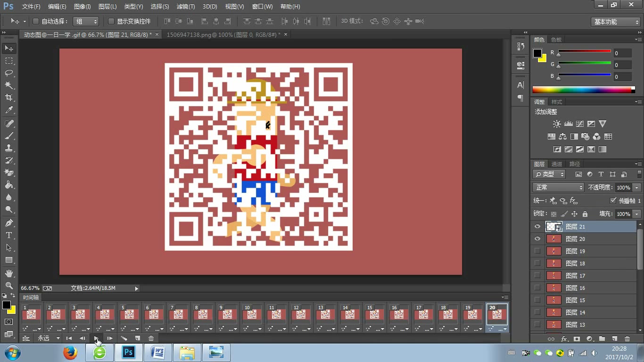Switch to the 路径 tab
This screenshot has width=644, height=362.
pos(575,164)
